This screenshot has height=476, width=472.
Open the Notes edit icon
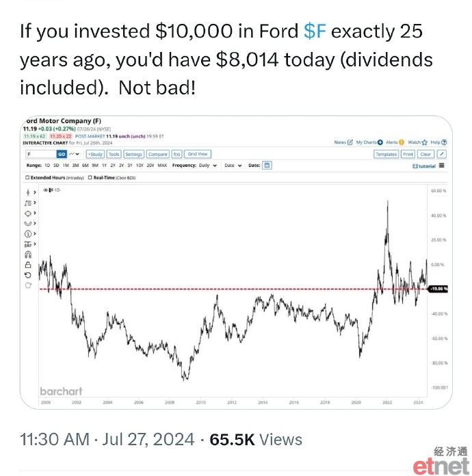pos(350,142)
